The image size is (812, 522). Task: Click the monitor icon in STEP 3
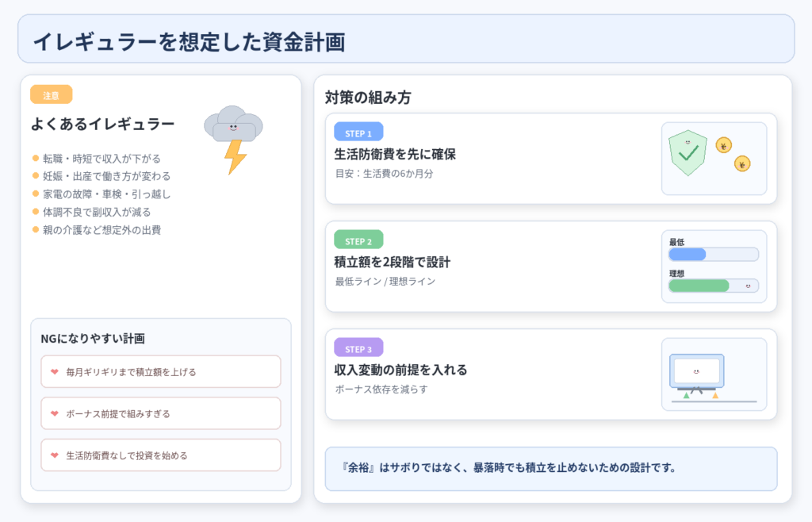pyautogui.click(x=697, y=371)
